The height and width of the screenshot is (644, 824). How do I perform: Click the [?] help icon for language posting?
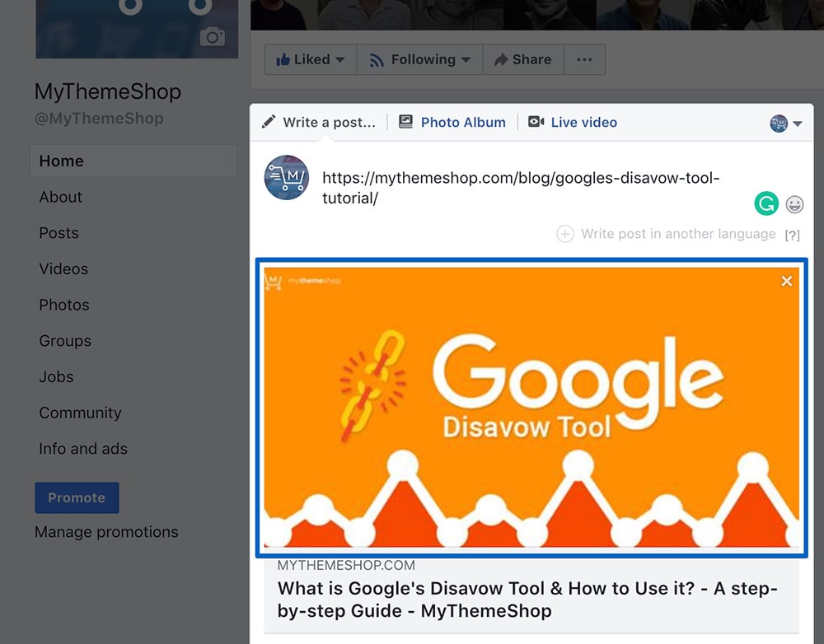point(792,235)
